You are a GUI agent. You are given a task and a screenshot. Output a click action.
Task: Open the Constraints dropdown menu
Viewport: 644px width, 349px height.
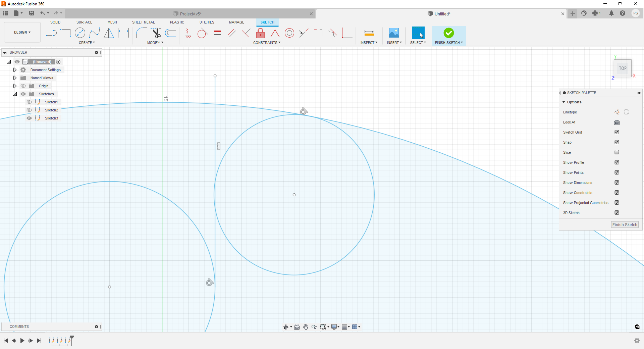[x=267, y=43]
